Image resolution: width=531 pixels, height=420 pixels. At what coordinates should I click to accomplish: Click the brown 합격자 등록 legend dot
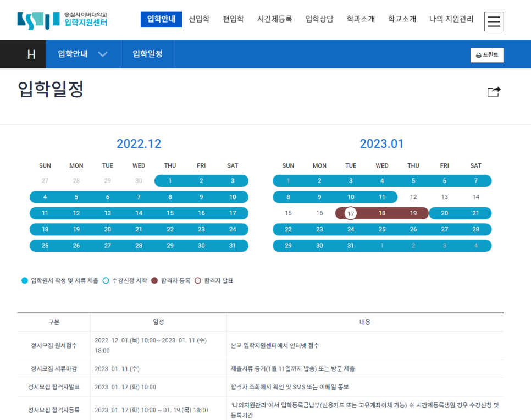pyautogui.click(x=154, y=280)
